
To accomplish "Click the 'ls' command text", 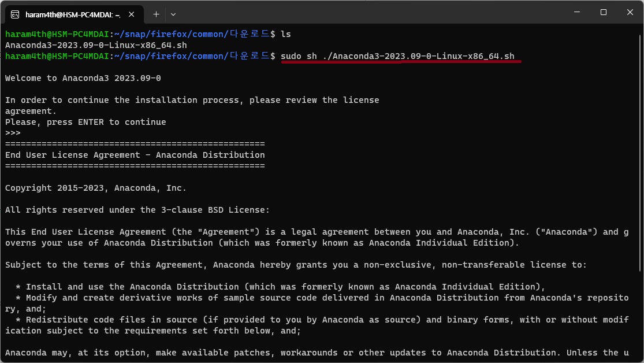I will point(286,34).
